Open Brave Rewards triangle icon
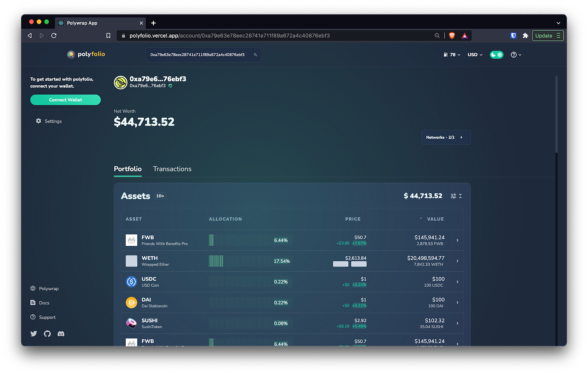588x374 pixels. click(465, 36)
